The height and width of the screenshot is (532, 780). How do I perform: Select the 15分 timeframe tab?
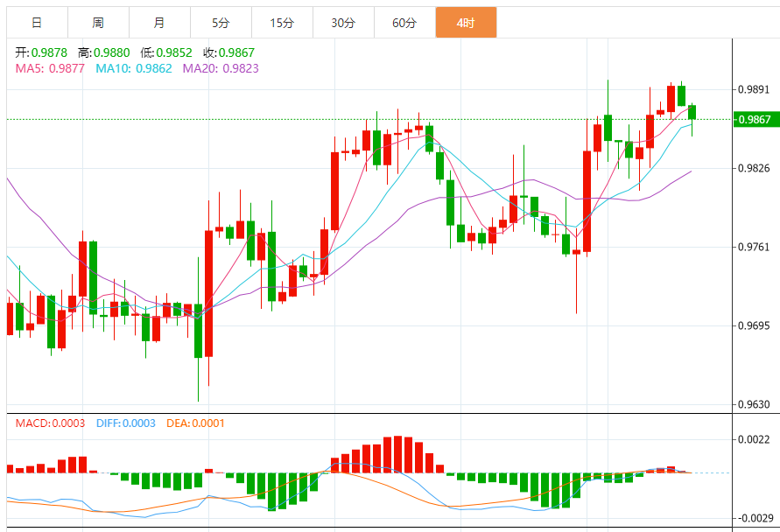pos(282,23)
